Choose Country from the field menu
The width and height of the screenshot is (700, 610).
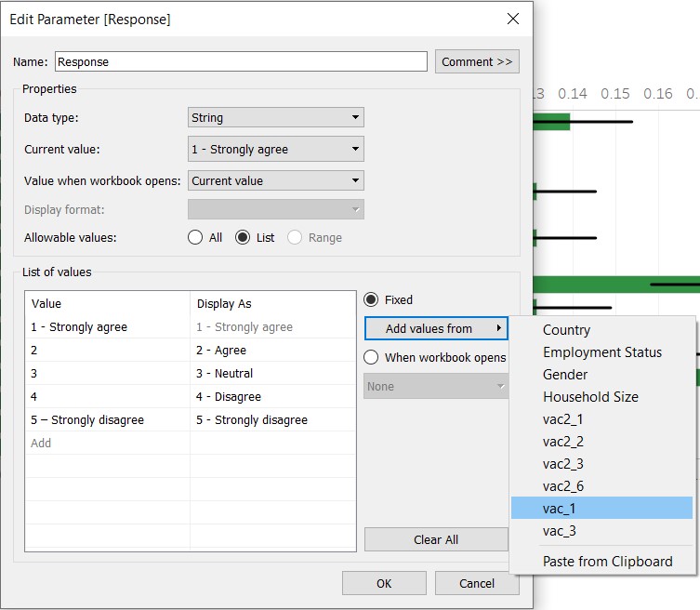click(x=566, y=330)
